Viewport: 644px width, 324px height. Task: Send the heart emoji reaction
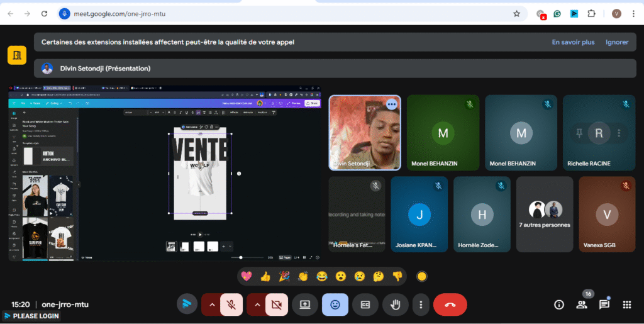pos(247,276)
